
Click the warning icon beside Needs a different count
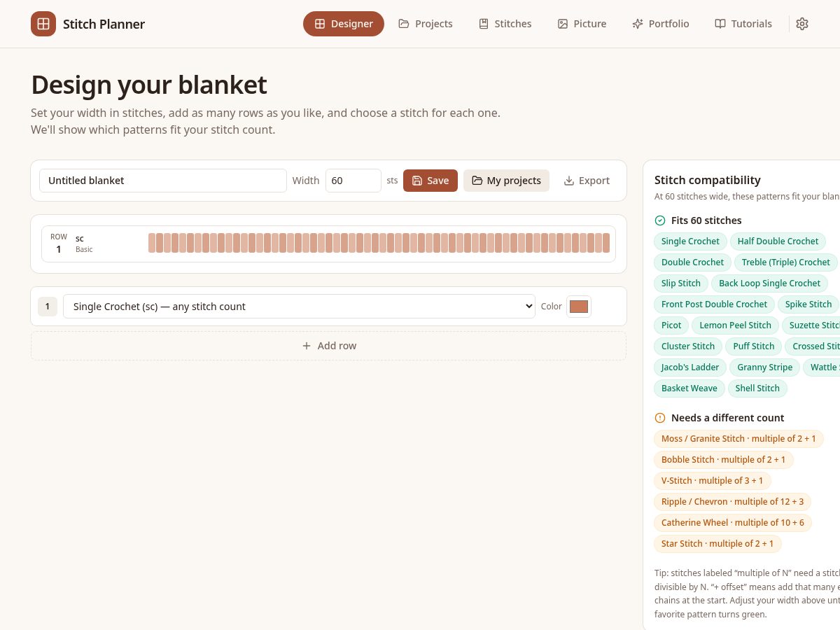pos(660,418)
